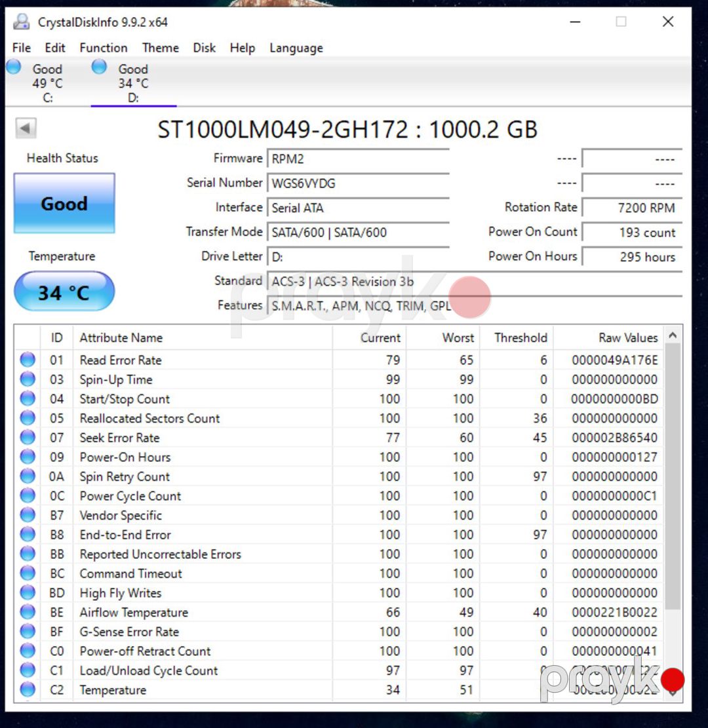
Task: Click status orb for Start/Stop Count
Action: 28,399
